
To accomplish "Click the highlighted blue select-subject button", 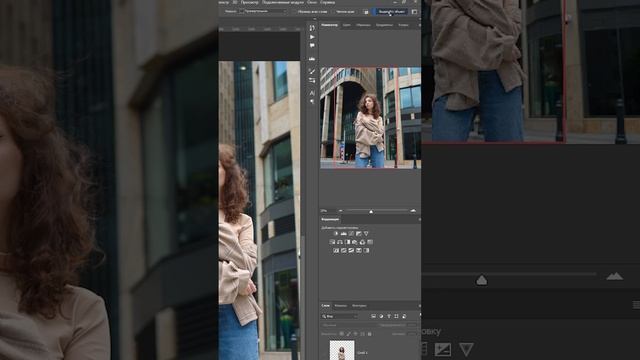I will pyautogui.click(x=391, y=12).
